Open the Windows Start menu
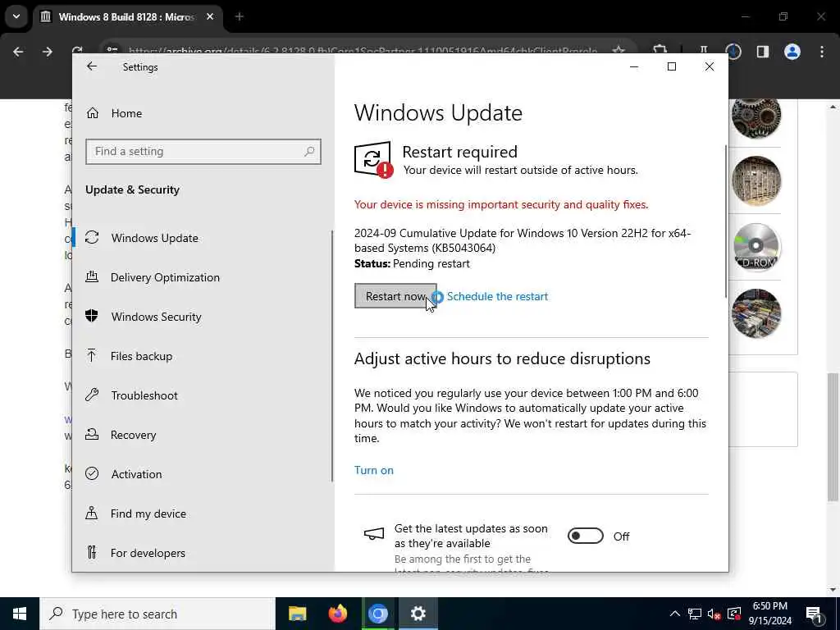Image resolution: width=840 pixels, height=630 pixels. 20,614
